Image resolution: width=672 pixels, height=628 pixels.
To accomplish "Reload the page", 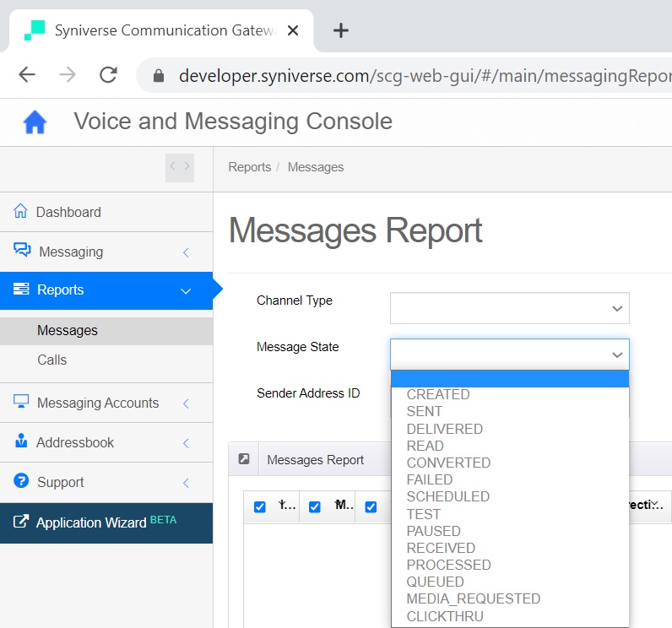I will click(108, 74).
